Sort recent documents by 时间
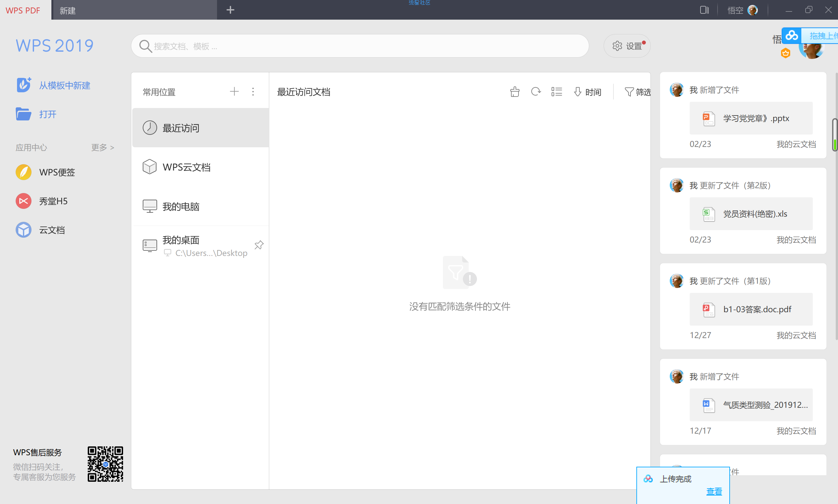 click(x=588, y=92)
